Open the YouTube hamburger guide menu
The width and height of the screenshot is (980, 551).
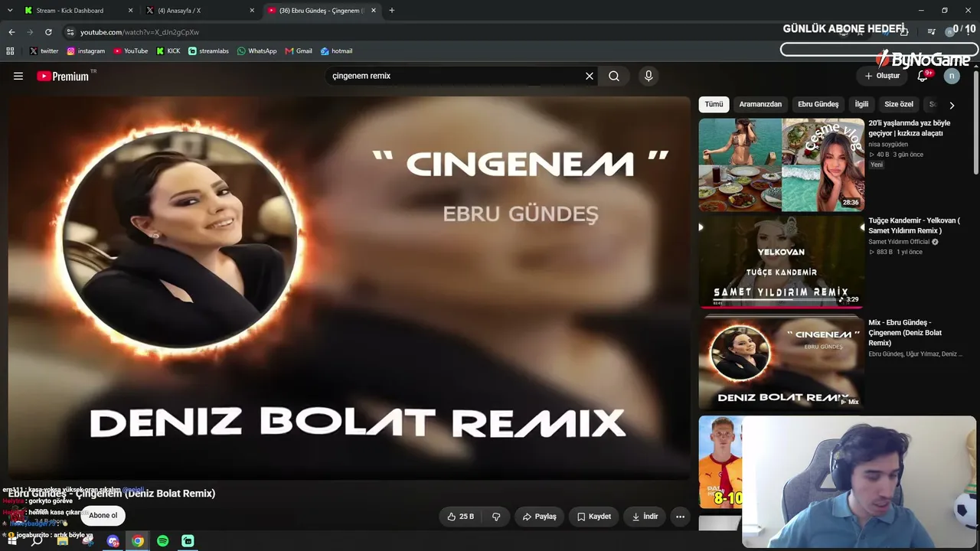click(18, 76)
